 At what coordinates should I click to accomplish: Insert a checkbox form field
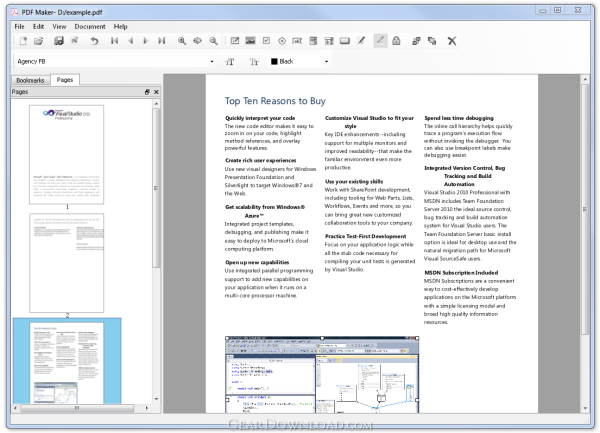(266, 41)
